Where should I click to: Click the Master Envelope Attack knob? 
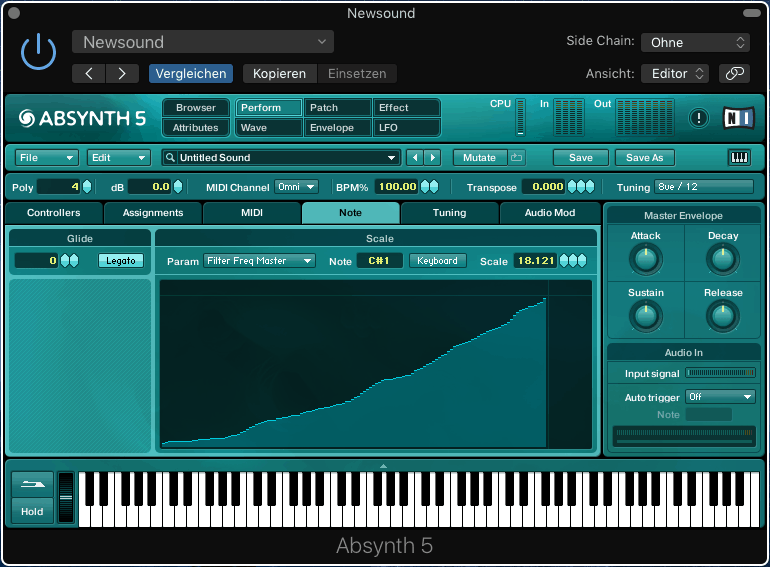(645, 260)
